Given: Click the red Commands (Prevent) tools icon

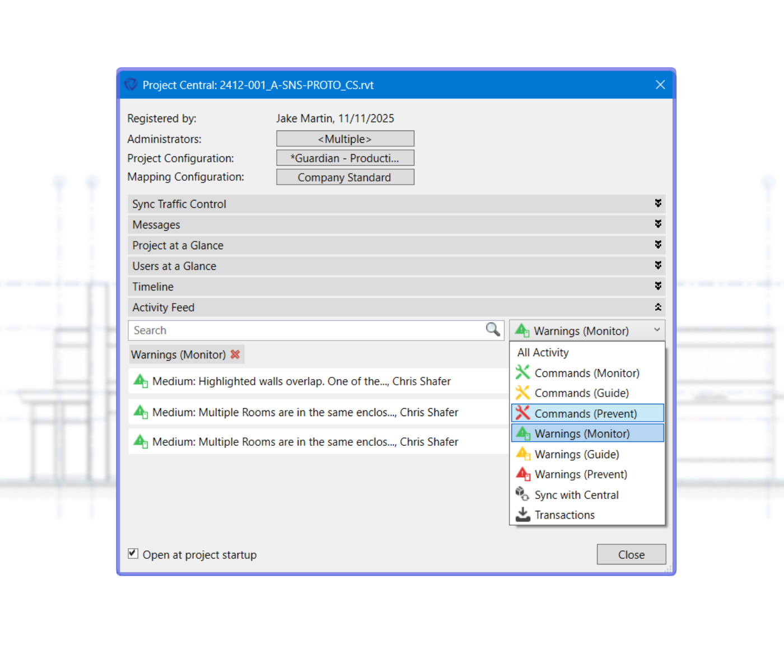Looking at the screenshot, I should click(x=522, y=413).
